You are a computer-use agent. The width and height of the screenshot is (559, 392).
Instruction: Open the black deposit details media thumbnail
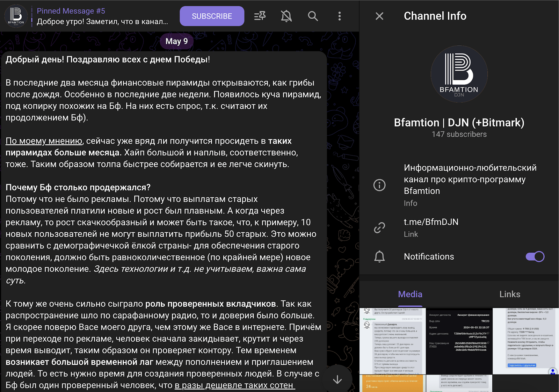(459, 341)
